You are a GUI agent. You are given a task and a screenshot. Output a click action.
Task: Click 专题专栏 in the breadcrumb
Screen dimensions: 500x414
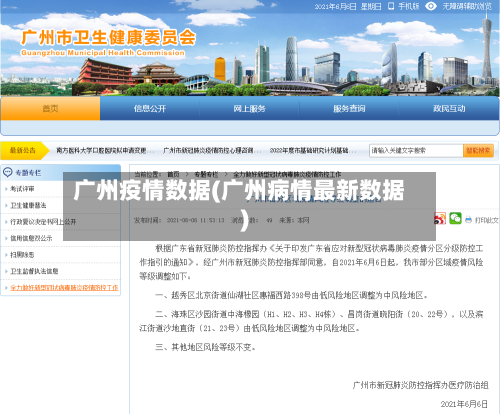click(x=206, y=174)
